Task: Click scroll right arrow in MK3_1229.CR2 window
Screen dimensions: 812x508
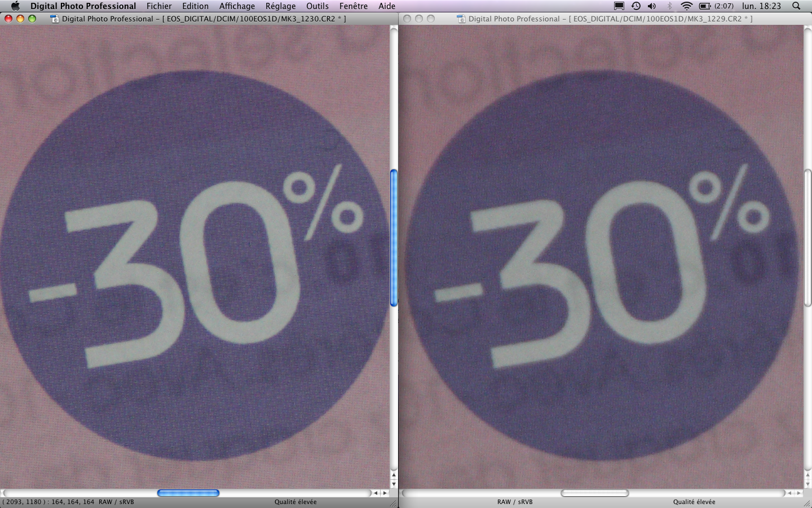Action: click(798, 493)
